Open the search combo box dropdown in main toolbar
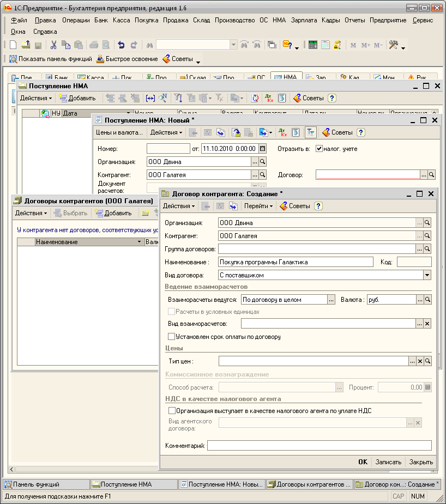The height and width of the screenshot is (504, 446). (234, 45)
